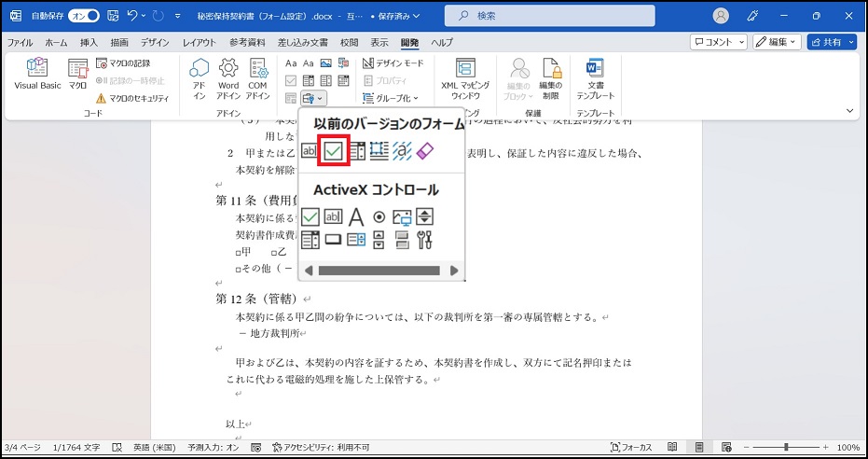Open the ファイル tab
Viewport: 868px width, 459px height.
click(20, 42)
